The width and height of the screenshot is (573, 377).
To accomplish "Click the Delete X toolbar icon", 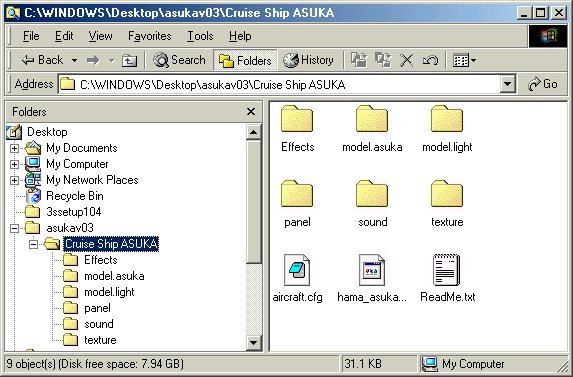I will (x=406, y=60).
